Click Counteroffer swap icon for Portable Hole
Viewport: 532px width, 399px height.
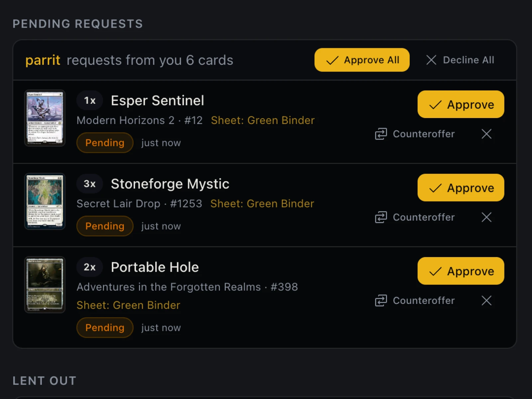click(x=381, y=301)
